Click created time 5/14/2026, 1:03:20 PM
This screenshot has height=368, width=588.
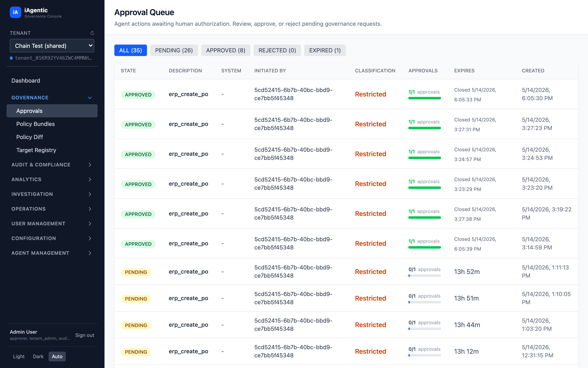537,325
